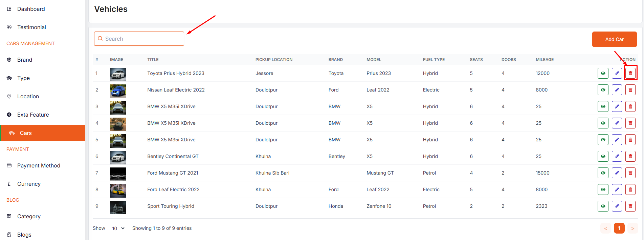The image size is (644, 240).
Task: Open the Testimonial menu item
Action: (x=31, y=27)
